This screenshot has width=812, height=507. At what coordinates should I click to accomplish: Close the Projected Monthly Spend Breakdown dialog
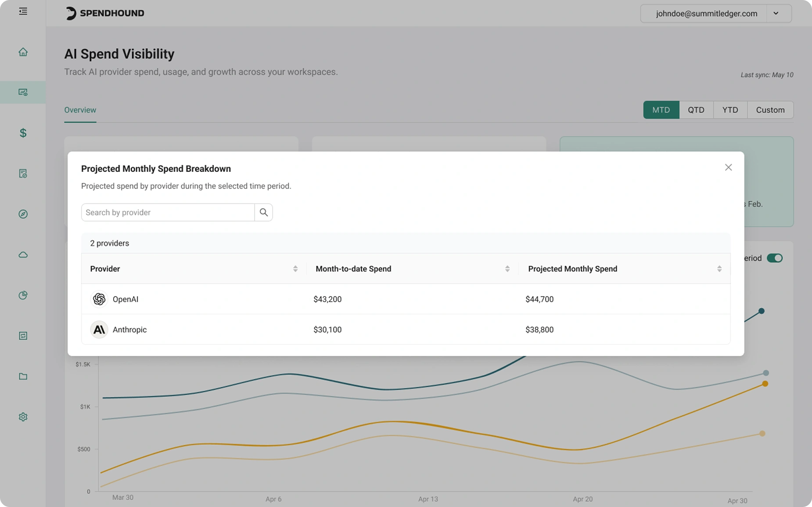tap(728, 168)
